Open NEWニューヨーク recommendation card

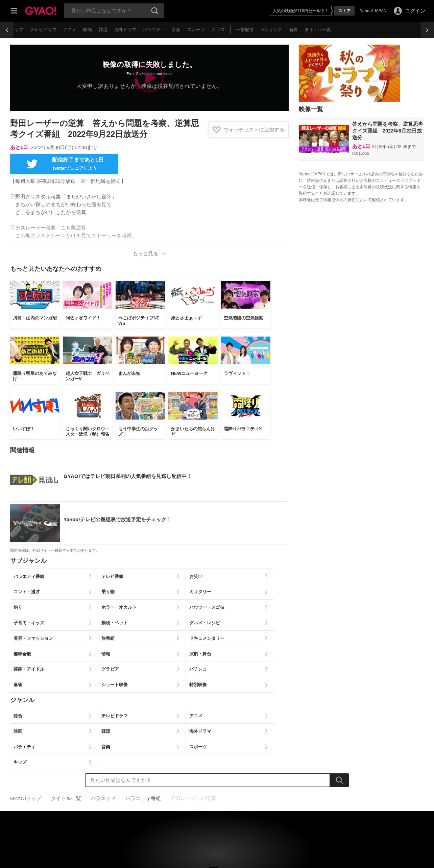click(x=193, y=358)
